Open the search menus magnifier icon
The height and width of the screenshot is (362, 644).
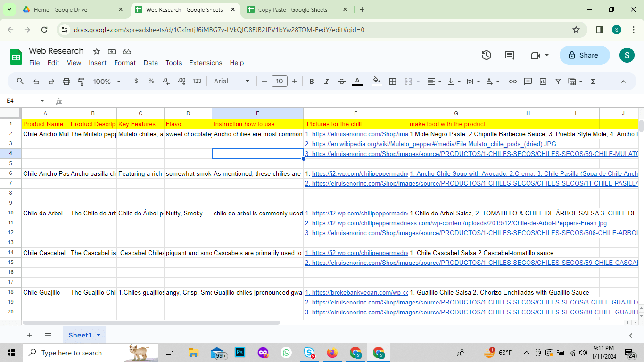[20, 82]
